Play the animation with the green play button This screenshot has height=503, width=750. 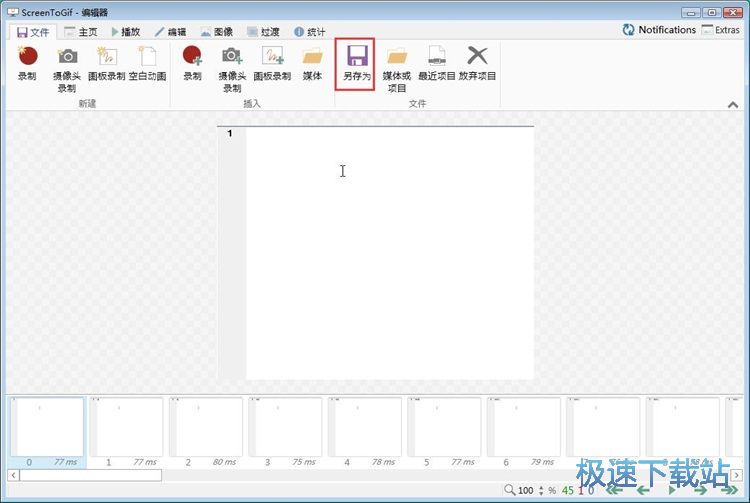click(672, 490)
